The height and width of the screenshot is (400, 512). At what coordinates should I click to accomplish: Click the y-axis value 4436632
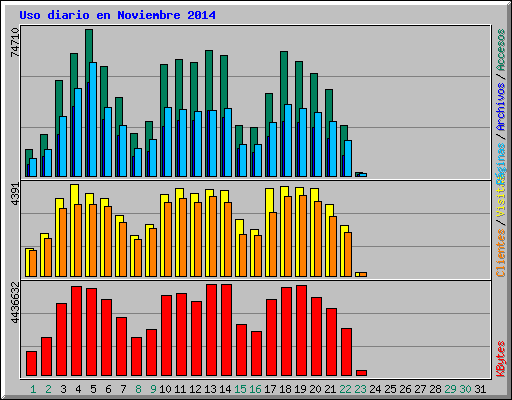click(x=15, y=303)
